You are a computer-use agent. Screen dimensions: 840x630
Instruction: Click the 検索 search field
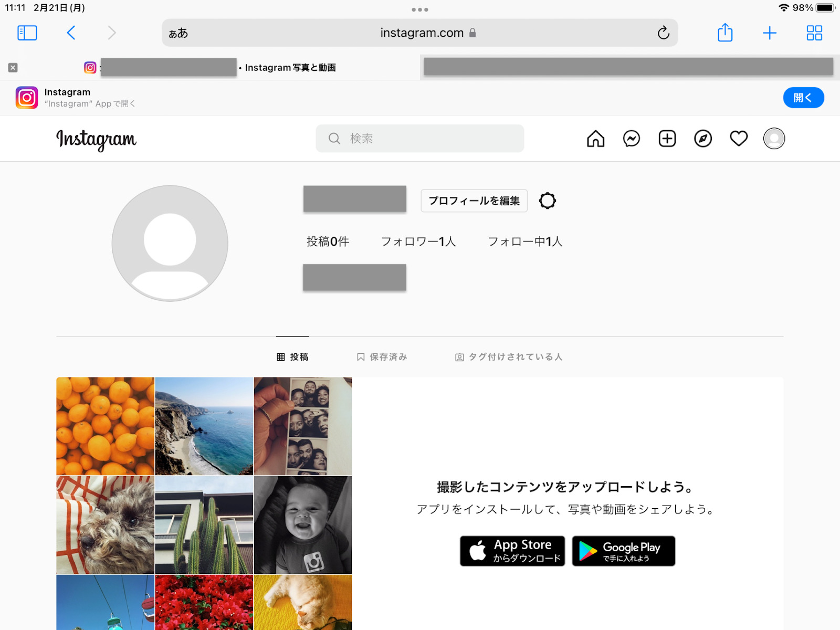click(x=420, y=139)
